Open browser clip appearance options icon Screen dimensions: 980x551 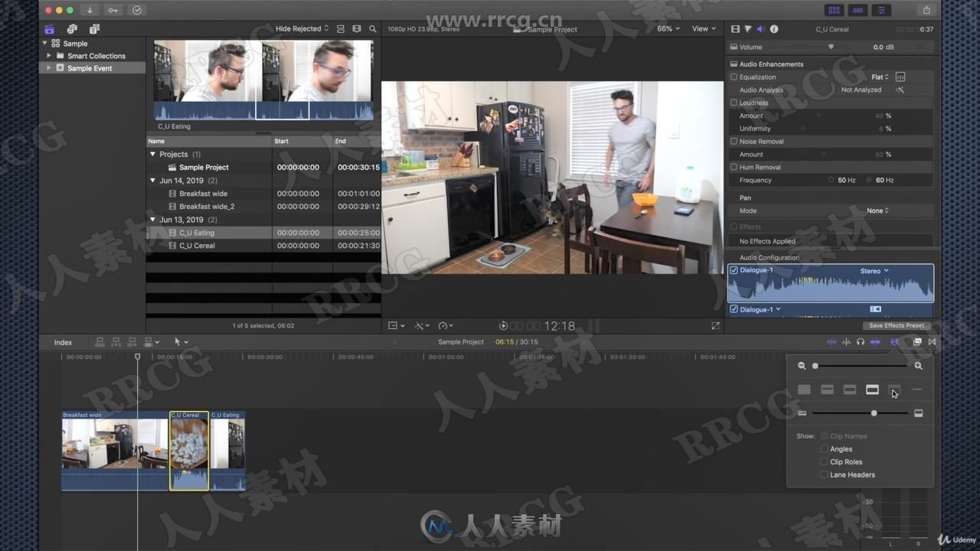click(357, 29)
